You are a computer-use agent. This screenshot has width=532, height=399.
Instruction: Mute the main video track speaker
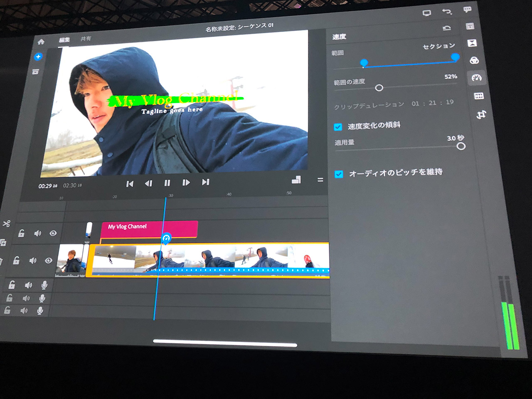[32, 261]
